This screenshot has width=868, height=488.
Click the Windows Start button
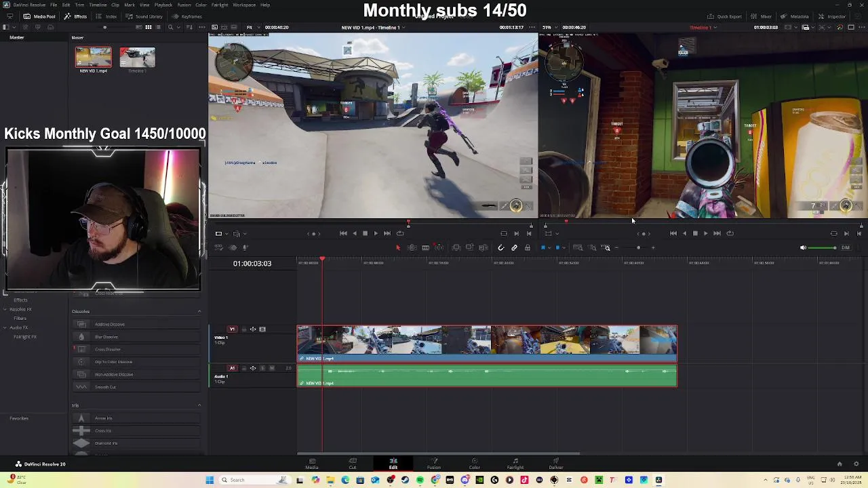pyautogui.click(x=210, y=480)
